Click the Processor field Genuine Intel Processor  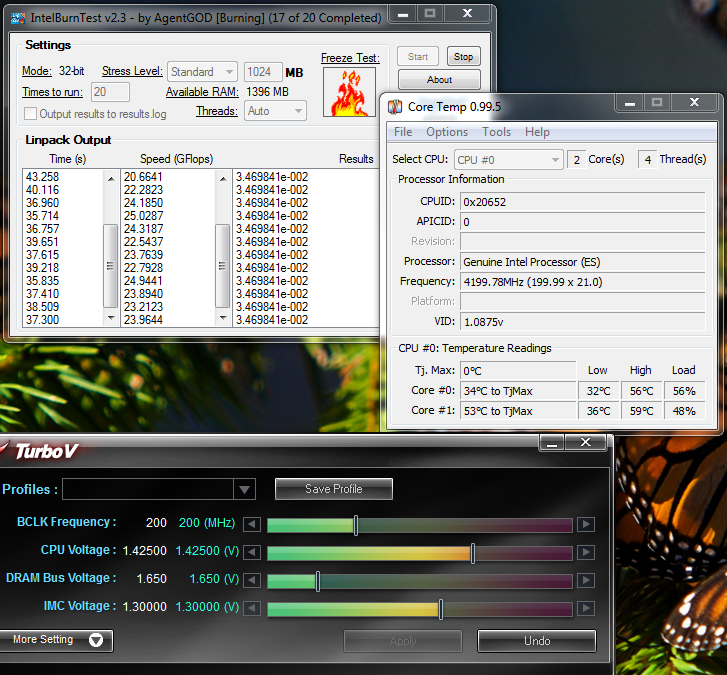coord(583,262)
